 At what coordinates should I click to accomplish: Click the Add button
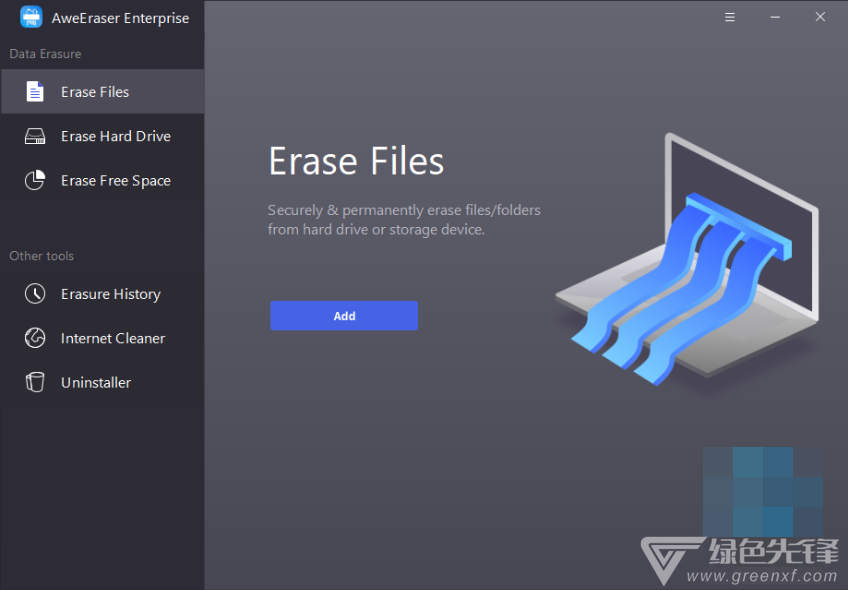pyautogui.click(x=344, y=316)
